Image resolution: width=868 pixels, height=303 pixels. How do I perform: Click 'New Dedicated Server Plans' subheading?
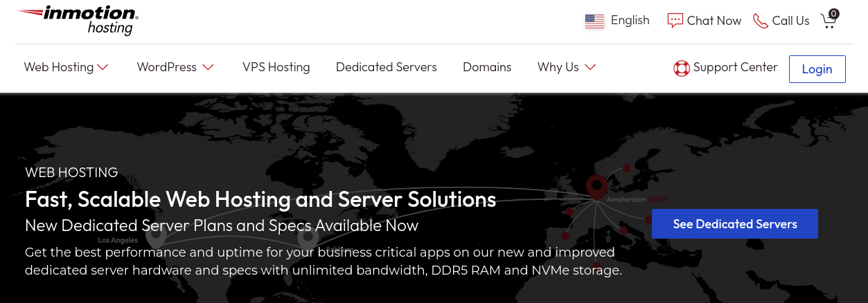click(222, 226)
